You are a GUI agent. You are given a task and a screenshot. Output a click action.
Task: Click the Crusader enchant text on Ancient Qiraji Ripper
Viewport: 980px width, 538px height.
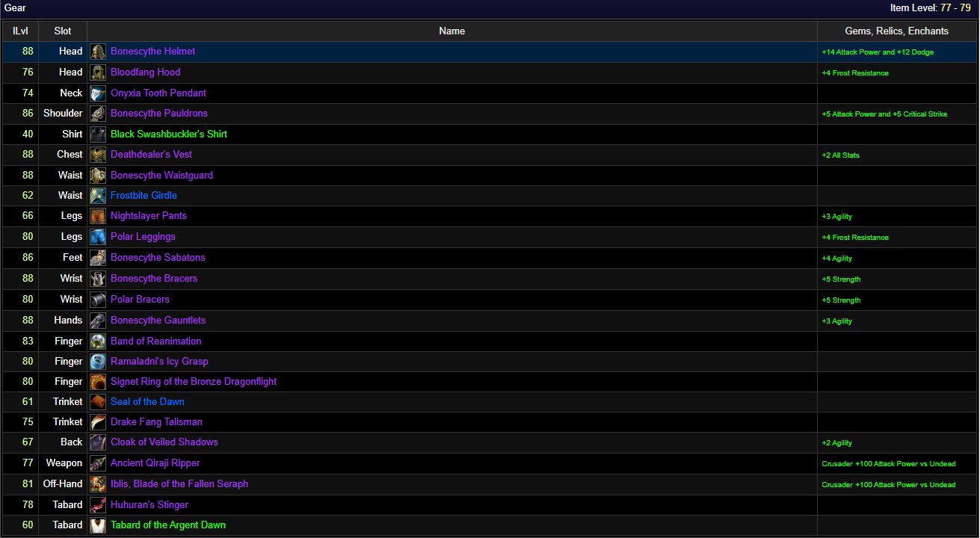tap(888, 464)
